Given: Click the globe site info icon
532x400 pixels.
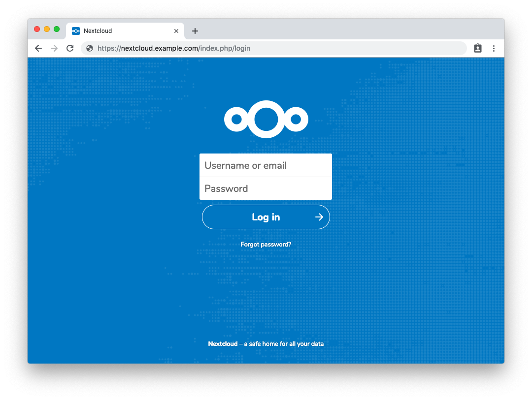Looking at the screenshot, I should tap(90, 49).
